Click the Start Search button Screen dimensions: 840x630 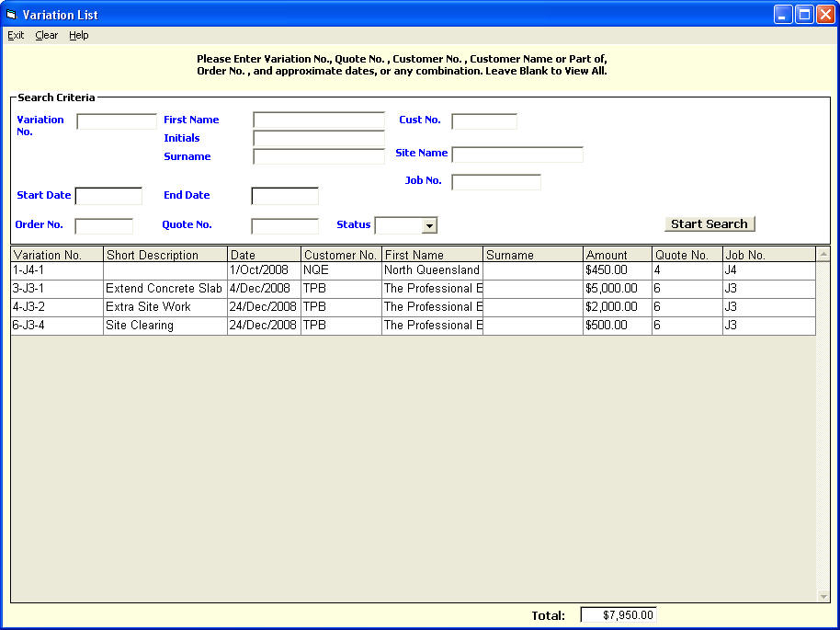click(x=709, y=224)
